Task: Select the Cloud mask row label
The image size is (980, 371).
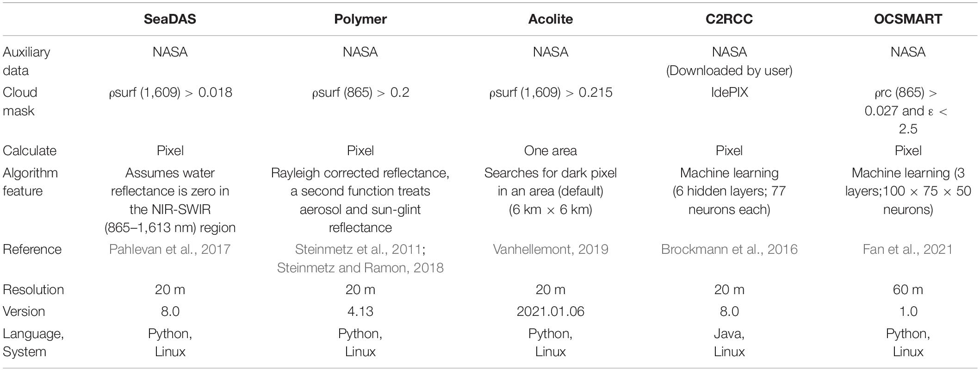Action: click(x=19, y=101)
